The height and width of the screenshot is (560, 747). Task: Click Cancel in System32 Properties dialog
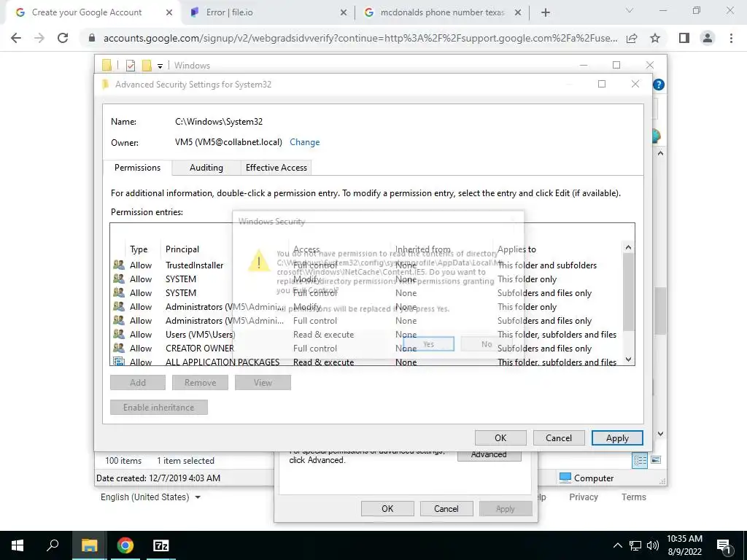446,508
